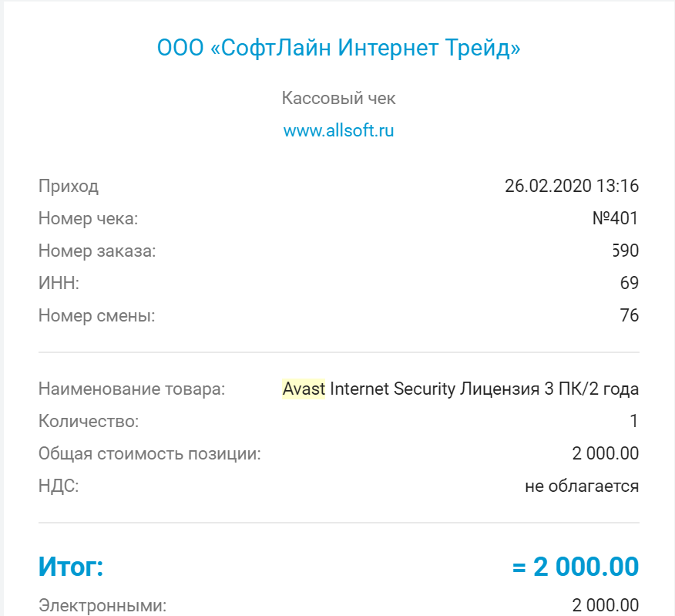Viewport: 675px width, 616px height.
Task: Click the Кассовый чек heading text
Action: pyautogui.click(x=338, y=99)
